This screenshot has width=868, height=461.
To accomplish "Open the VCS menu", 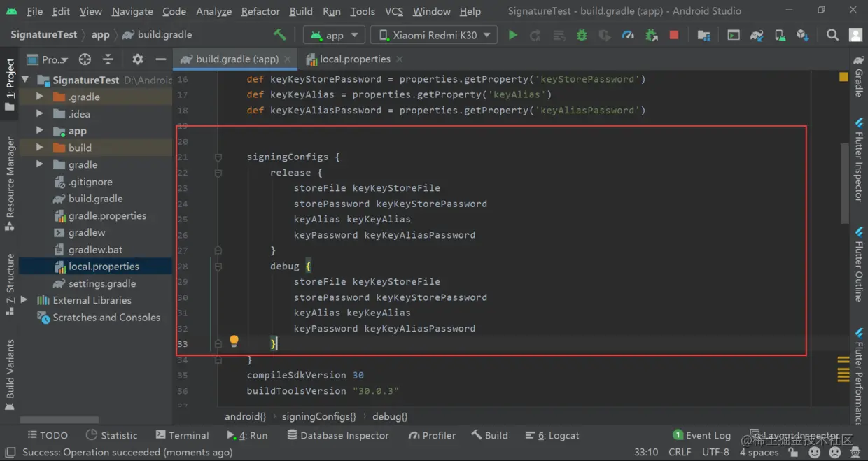I will (x=394, y=11).
